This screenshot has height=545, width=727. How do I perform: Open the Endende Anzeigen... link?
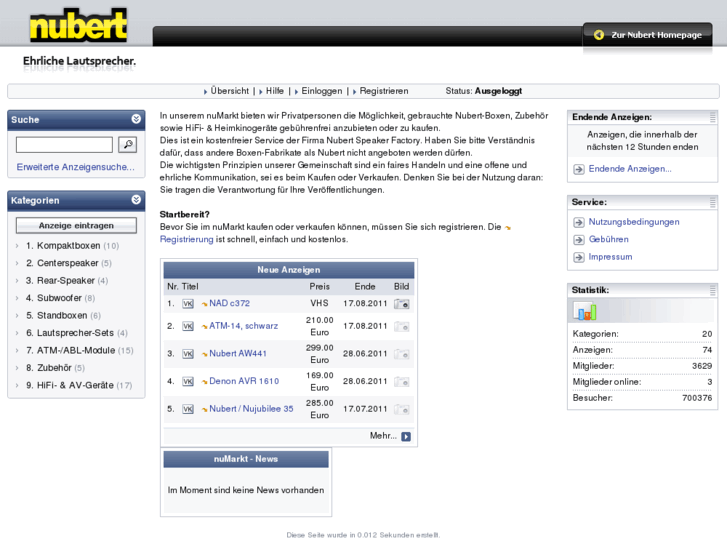pos(630,169)
